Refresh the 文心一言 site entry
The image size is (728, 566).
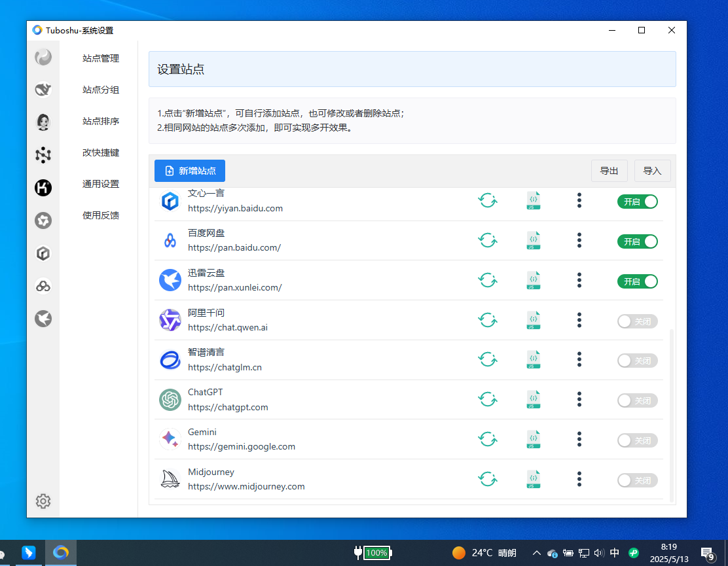[x=488, y=200]
